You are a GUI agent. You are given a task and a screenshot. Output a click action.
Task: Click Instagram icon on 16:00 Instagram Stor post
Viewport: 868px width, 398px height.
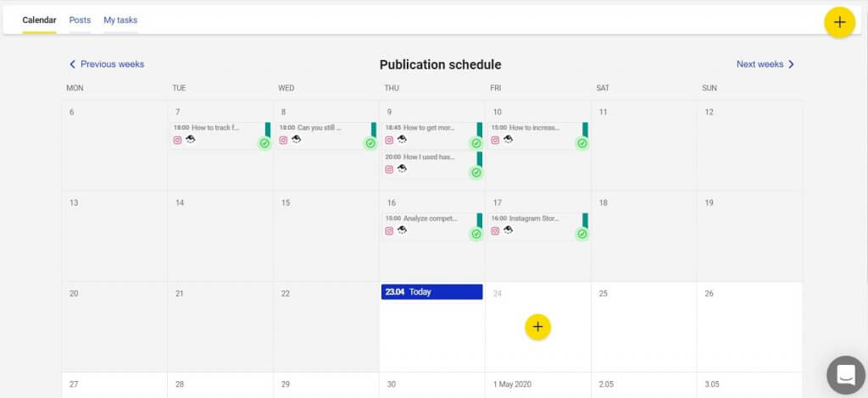pos(495,231)
